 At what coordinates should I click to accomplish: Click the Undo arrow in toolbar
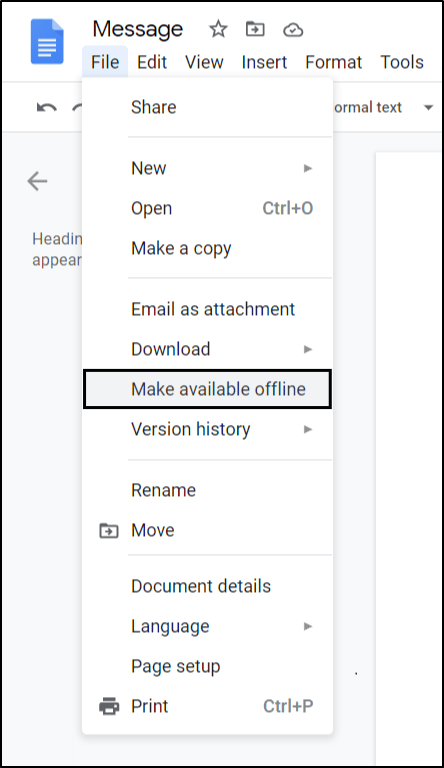click(x=47, y=107)
